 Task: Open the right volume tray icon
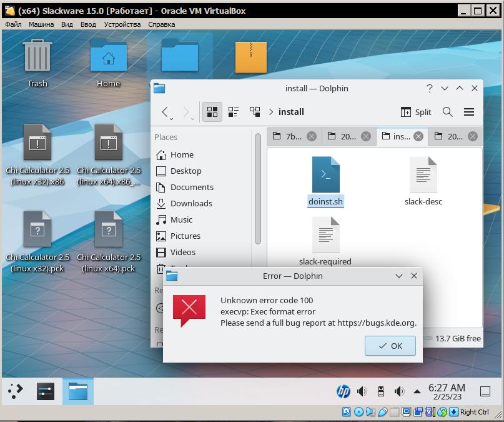point(399,391)
